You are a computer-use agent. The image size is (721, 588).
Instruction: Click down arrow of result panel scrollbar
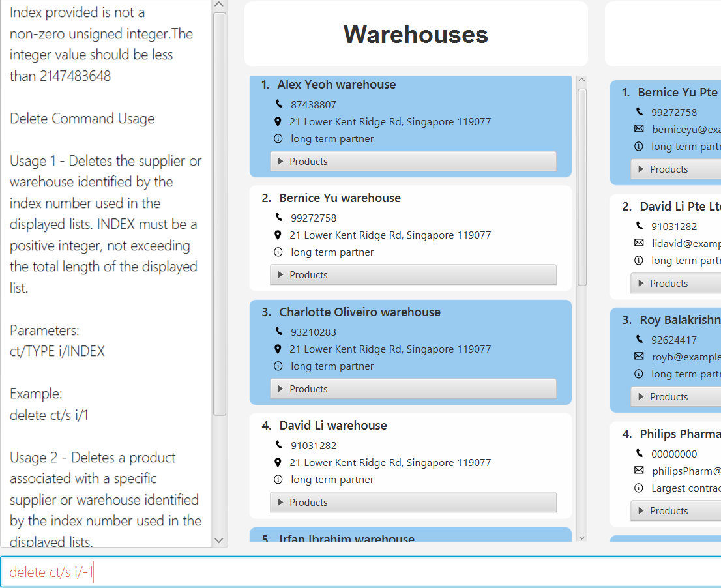[219, 540]
